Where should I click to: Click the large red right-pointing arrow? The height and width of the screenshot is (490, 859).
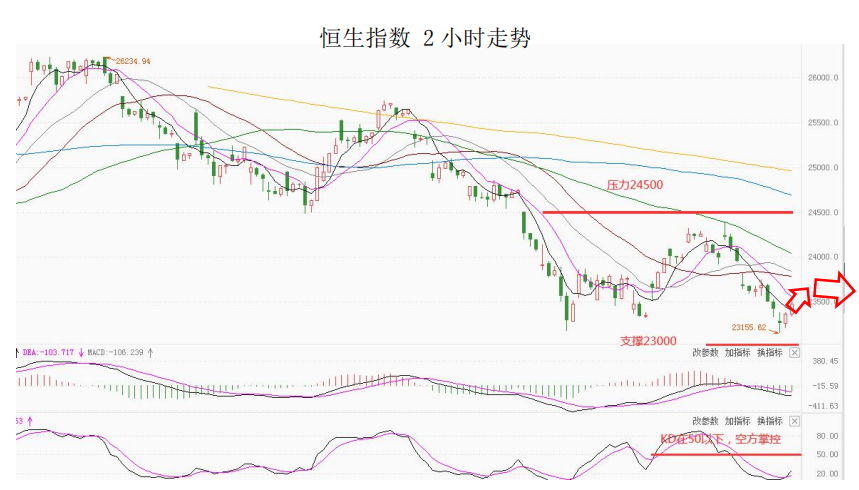click(834, 290)
